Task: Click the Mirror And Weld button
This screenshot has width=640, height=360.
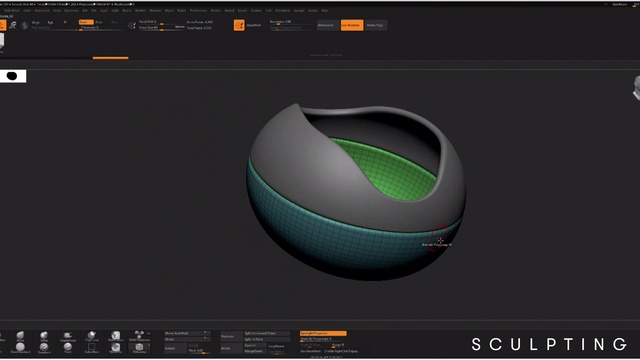Action: [187, 333]
